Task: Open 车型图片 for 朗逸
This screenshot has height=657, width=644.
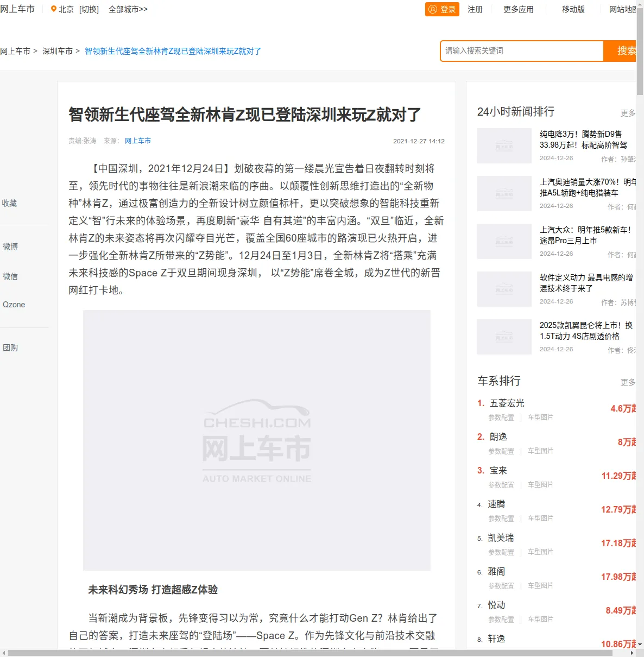Action: (541, 451)
